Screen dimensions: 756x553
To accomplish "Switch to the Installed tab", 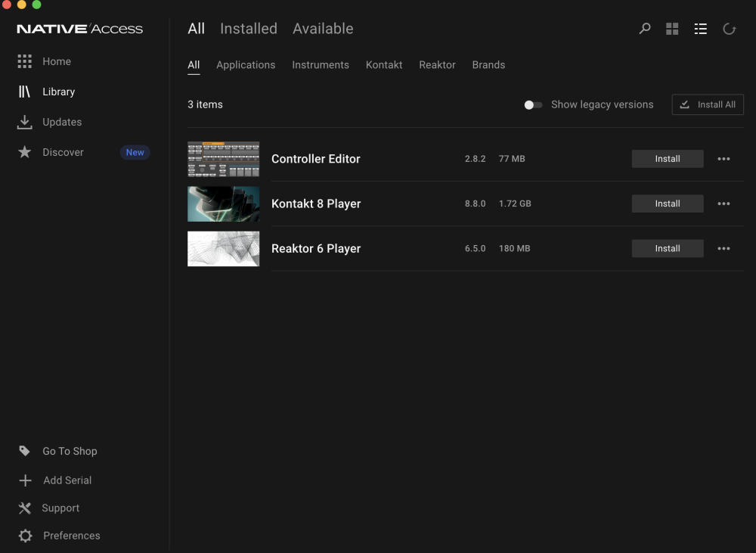I will [248, 29].
